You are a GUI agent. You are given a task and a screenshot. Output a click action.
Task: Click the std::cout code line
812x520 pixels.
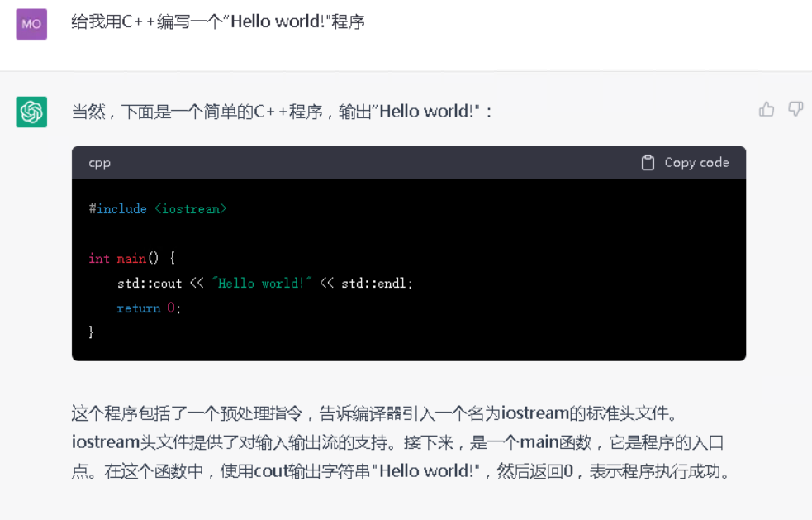tap(264, 283)
